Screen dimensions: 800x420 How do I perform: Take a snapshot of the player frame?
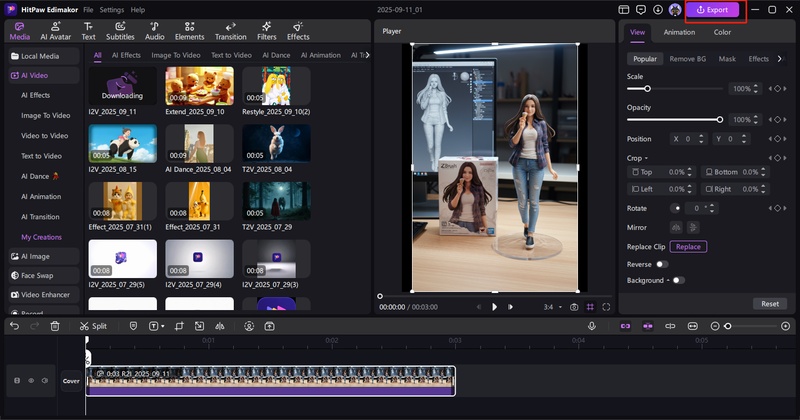pos(574,307)
